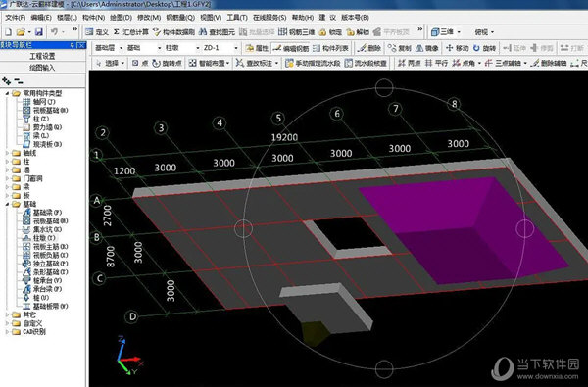The height and width of the screenshot is (387, 588).
Task: Select 剪力墙(Q) in the tree
Action: [42, 127]
